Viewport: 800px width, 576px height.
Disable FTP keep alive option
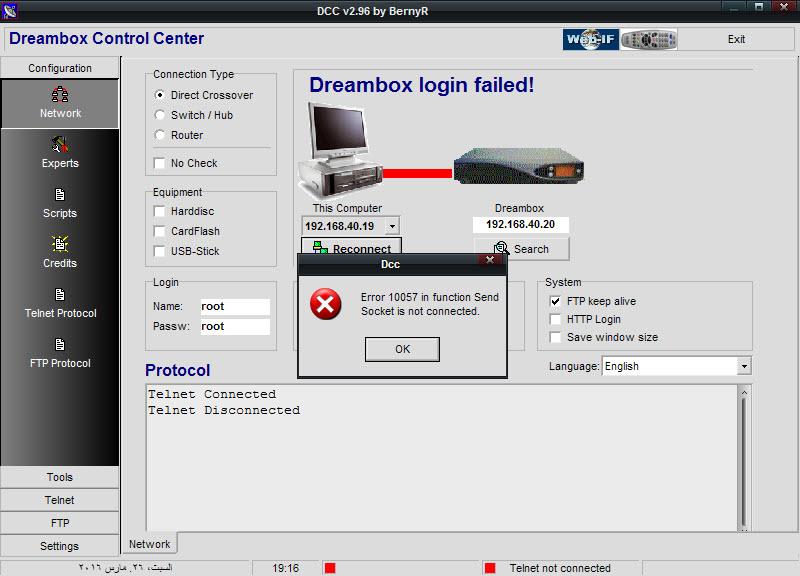[x=555, y=301]
